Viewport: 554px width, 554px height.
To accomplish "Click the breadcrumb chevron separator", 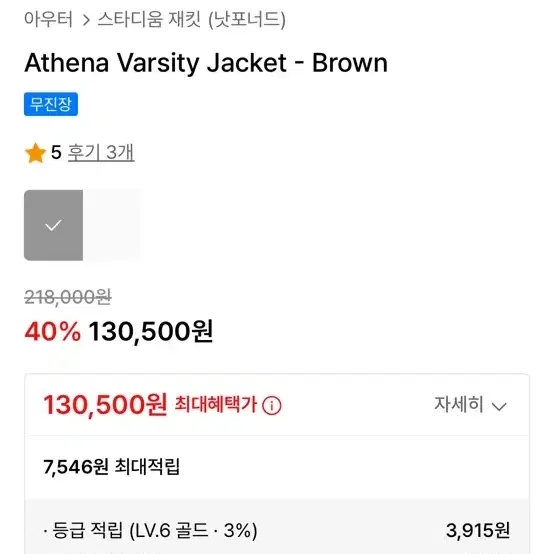I will click(x=86, y=20).
